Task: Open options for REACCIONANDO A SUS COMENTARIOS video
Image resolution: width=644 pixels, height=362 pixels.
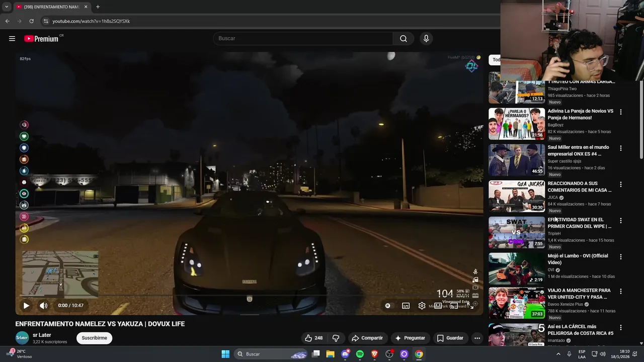Action: (620, 185)
